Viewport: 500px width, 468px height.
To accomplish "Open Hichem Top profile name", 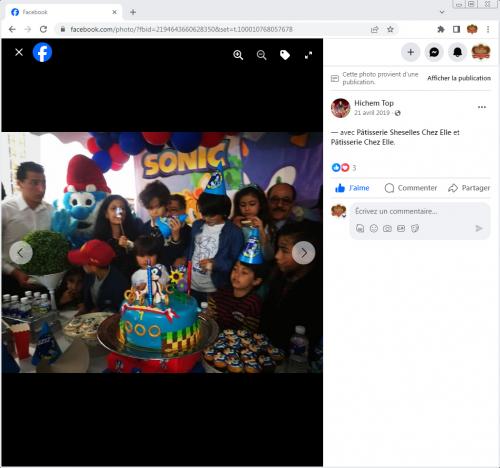I will [x=374, y=103].
